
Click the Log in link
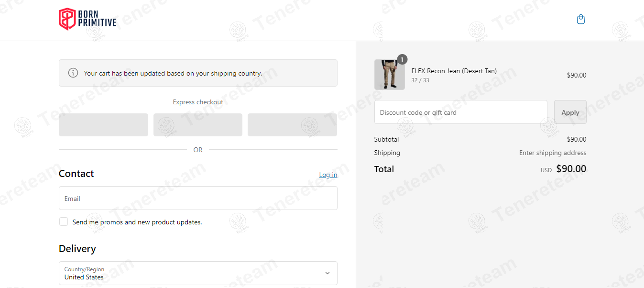[x=328, y=175]
